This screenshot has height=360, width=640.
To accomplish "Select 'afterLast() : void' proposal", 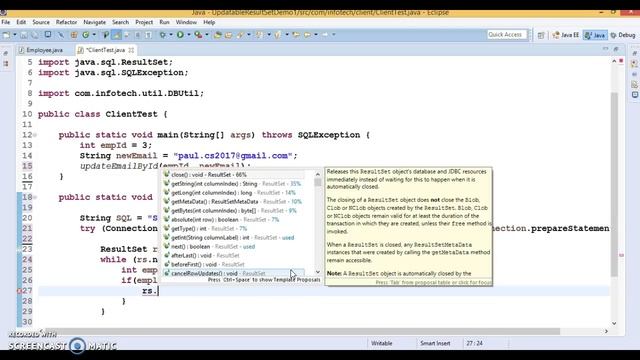I will tap(233, 256).
